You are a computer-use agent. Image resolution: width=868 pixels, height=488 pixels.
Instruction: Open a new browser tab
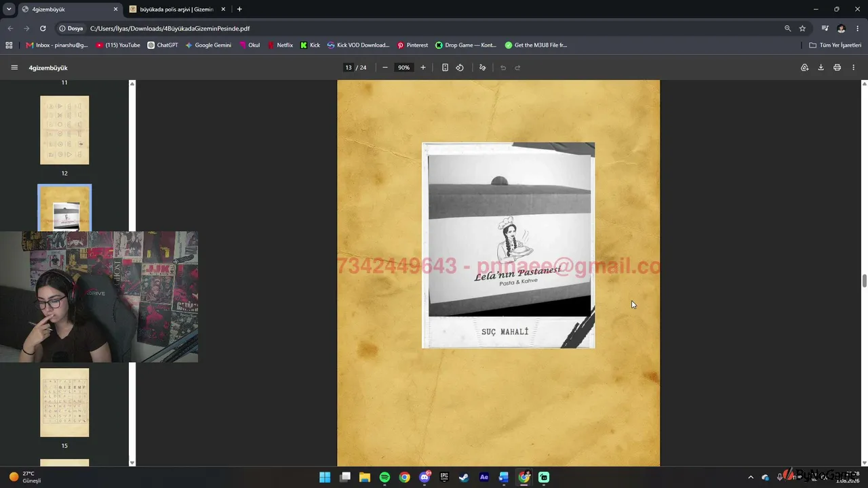pyautogui.click(x=239, y=9)
